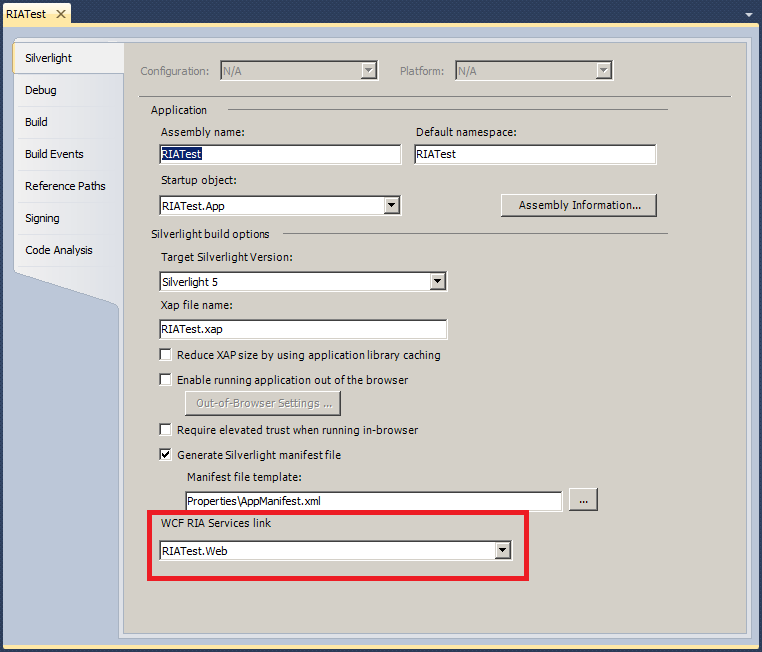This screenshot has width=762, height=652.
Task: Select the Signing tab
Action: point(42,218)
